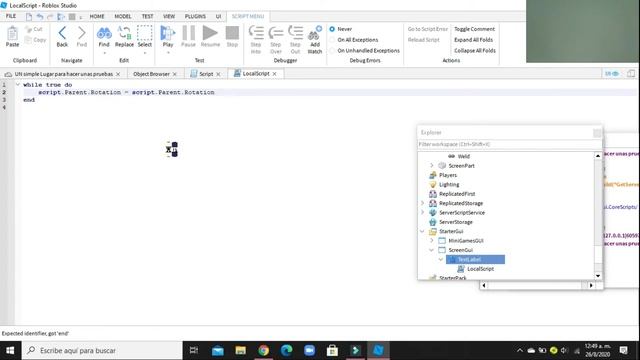Click Go to Script Error
The width and height of the screenshot is (640, 360).
[428, 29]
